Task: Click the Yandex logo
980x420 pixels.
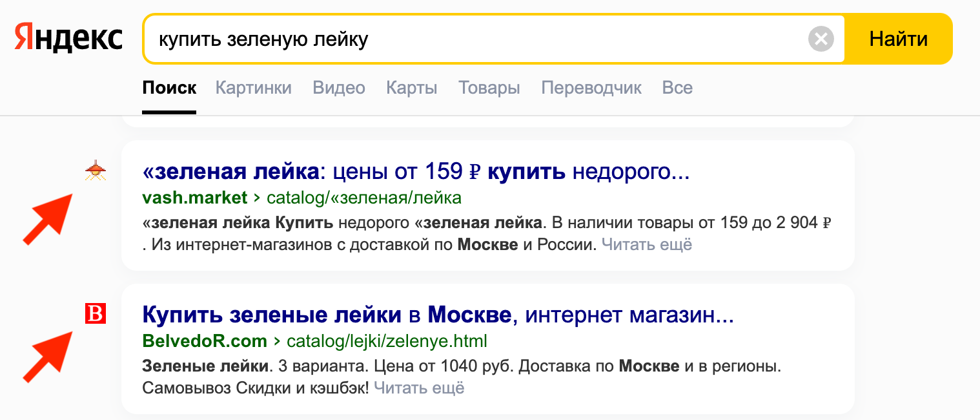Action: (68, 39)
